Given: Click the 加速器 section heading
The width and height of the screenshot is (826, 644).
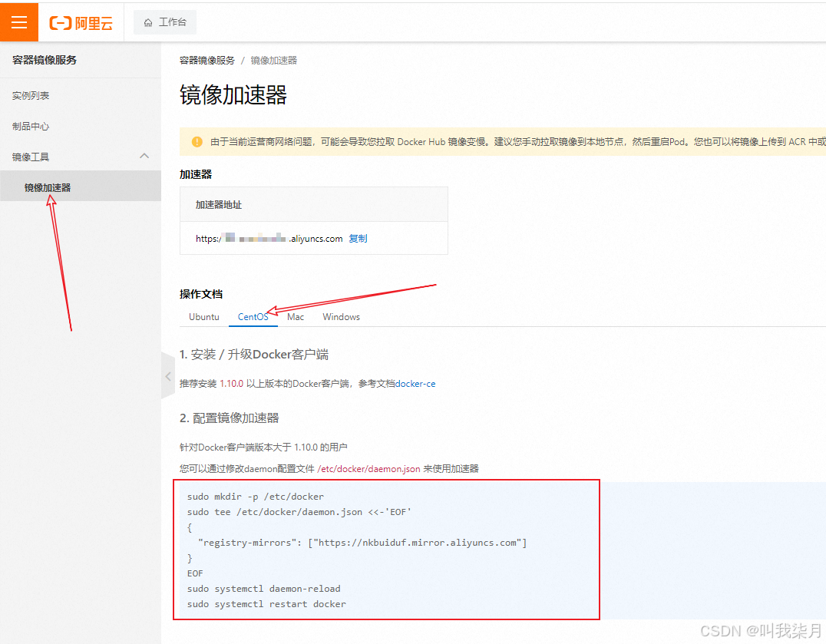Looking at the screenshot, I should coord(196,174).
